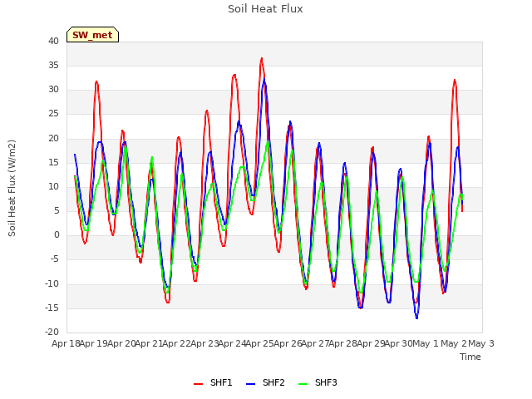Select the y-axis title Soil Heat Flux (W/m2)
This screenshot has height=399, width=532.
12,188
